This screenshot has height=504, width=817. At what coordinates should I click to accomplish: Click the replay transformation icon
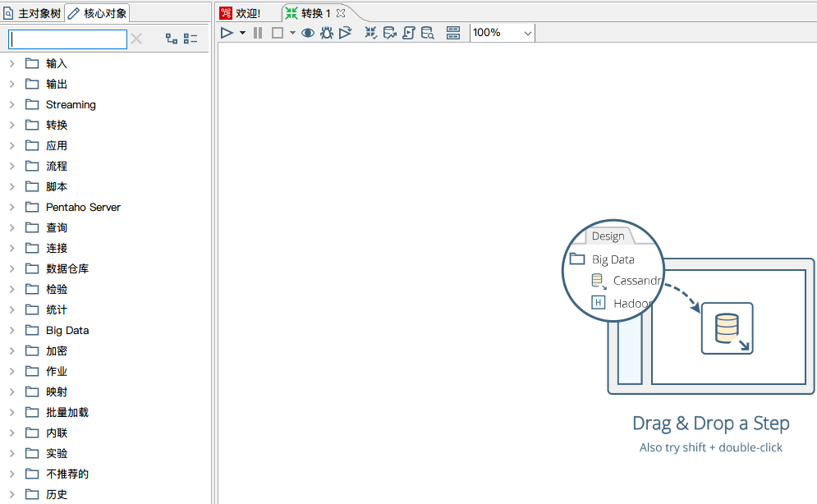click(x=346, y=33)
